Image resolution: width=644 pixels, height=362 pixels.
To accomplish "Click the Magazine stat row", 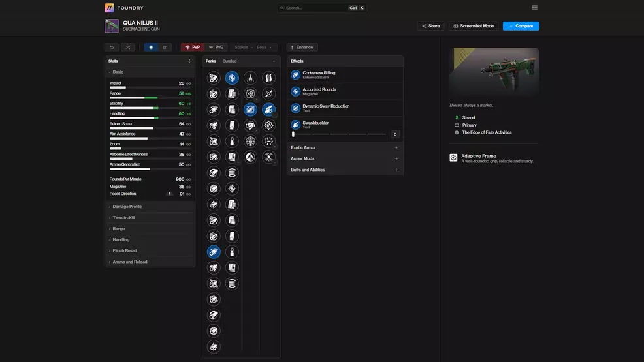I will (x=150, y=187).
